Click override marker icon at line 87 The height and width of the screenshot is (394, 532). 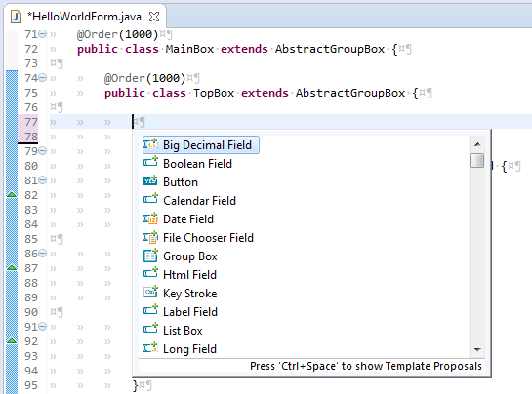(x=12, y=267)
